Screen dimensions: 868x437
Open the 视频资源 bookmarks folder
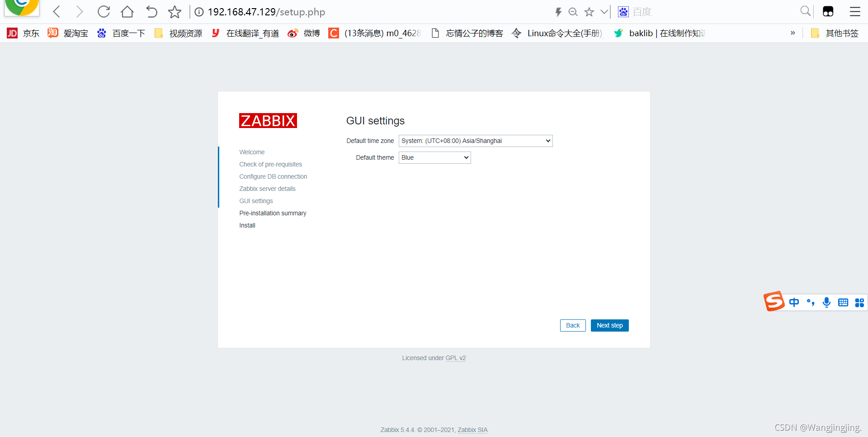click(178, 33)
